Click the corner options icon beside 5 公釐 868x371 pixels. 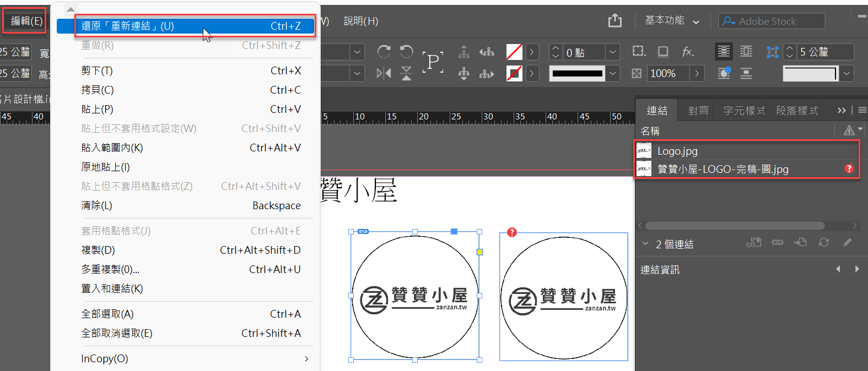click(x=773, y=52)
